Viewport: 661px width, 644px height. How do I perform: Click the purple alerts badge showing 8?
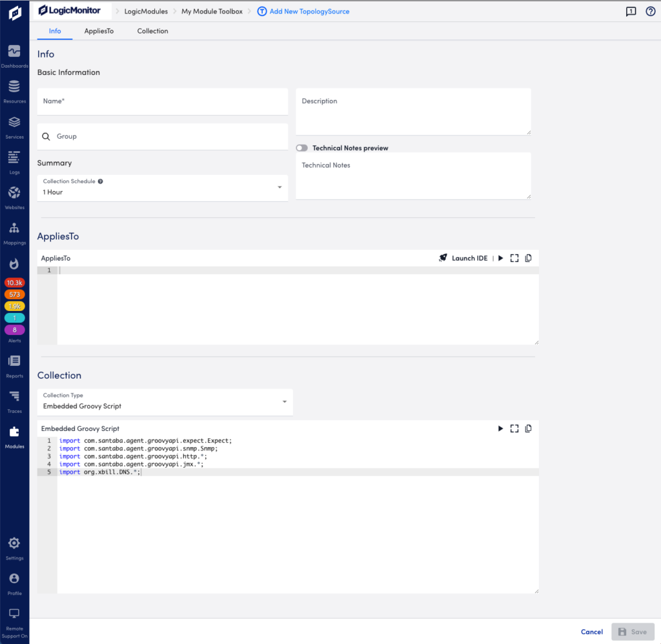(14, 330)
